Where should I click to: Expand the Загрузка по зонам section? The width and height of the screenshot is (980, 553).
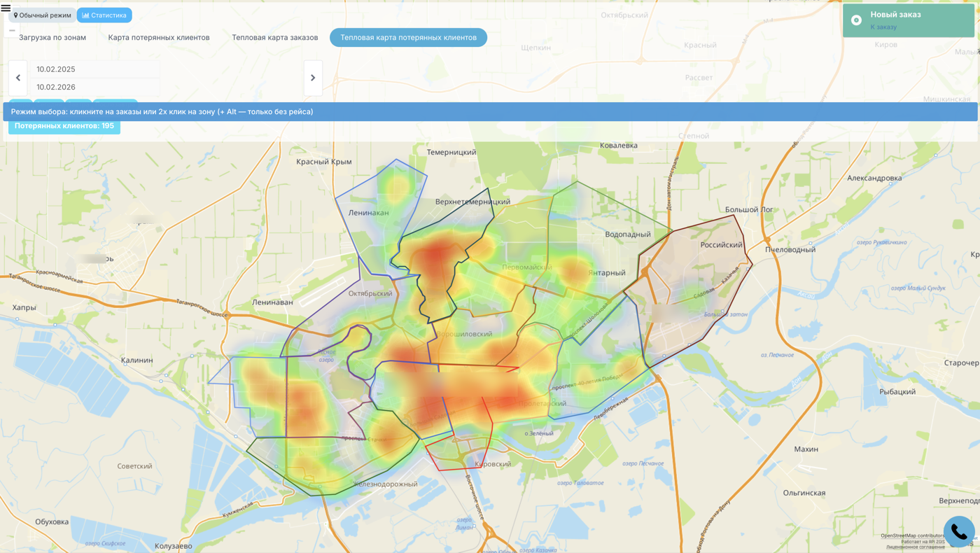point(52,36)
